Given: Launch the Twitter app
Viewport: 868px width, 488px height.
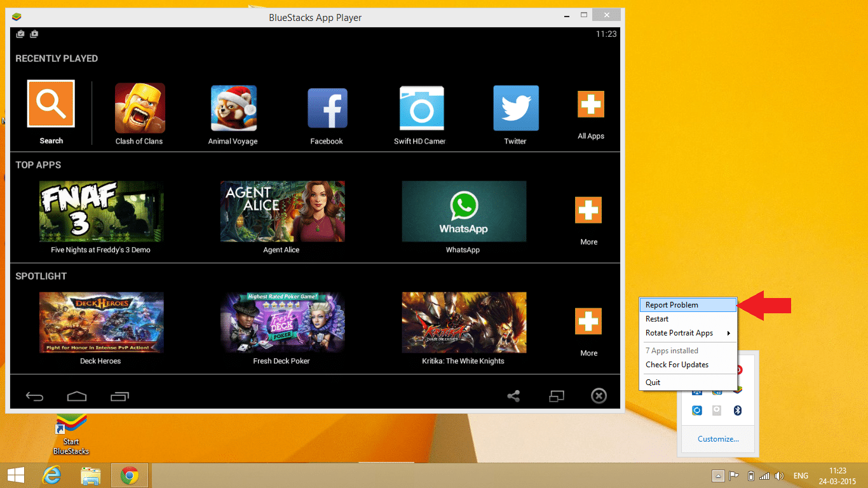Looking at the screenshot, I should pos(516,108).
